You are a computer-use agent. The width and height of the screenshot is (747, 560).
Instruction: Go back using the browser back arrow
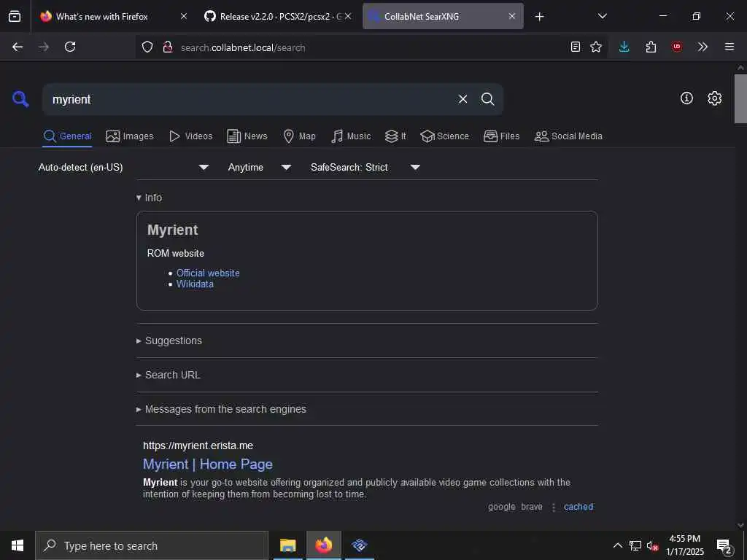(x=18, y=47)
